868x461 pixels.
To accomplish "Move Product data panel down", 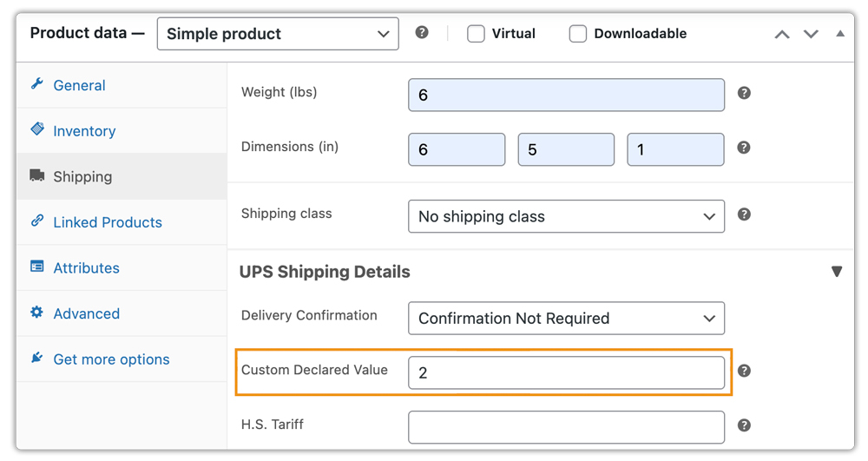I will coord(811,35).
